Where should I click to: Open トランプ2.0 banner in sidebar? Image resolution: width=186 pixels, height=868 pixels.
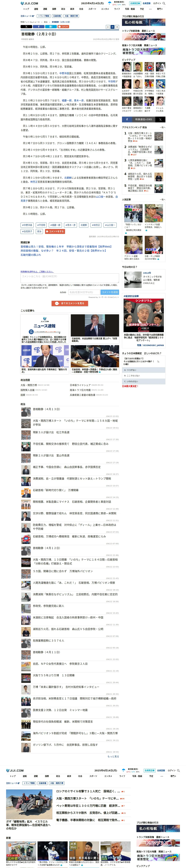[x=144, y=37]
